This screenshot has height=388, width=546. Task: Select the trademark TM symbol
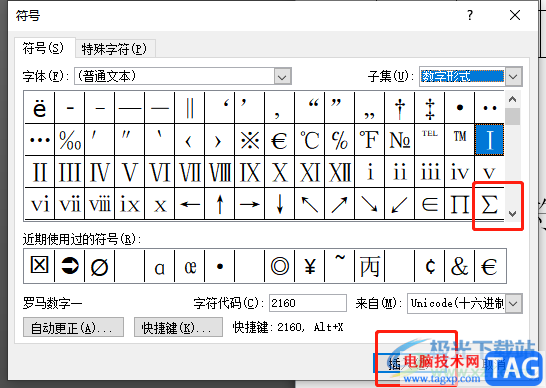[460, 140]
